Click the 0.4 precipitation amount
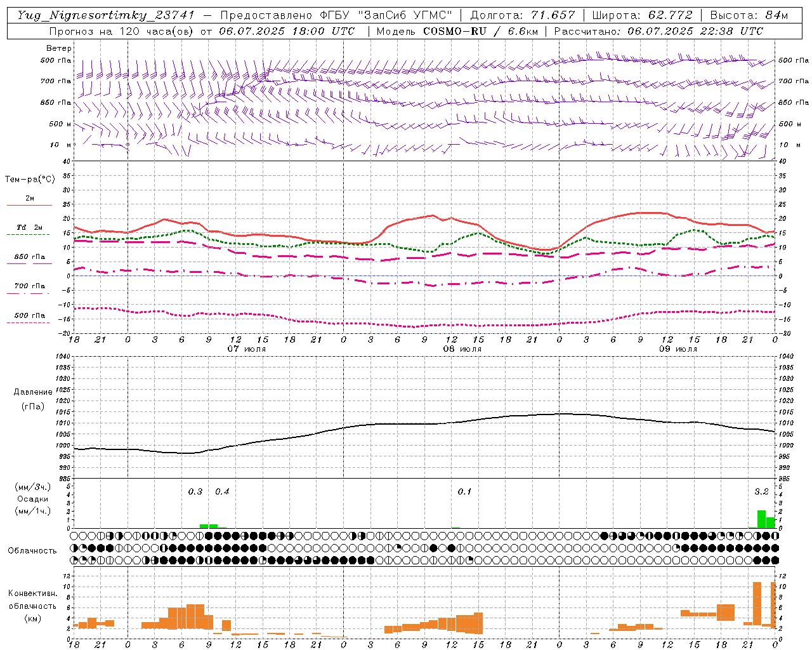 222,492
